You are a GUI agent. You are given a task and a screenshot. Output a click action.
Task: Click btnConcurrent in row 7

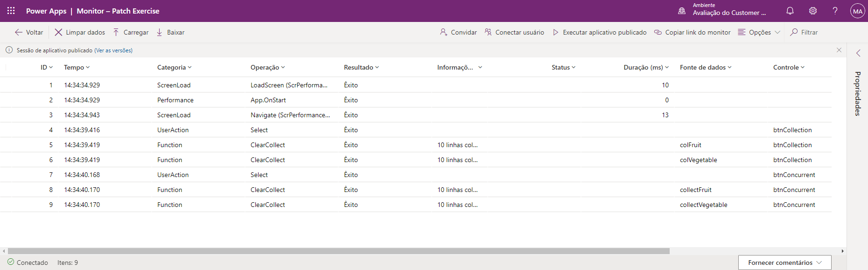pyautogui.click(x=794, y=175)
